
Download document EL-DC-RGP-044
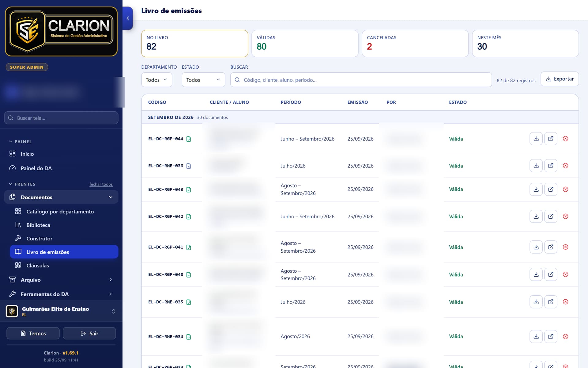coord(536,139)
